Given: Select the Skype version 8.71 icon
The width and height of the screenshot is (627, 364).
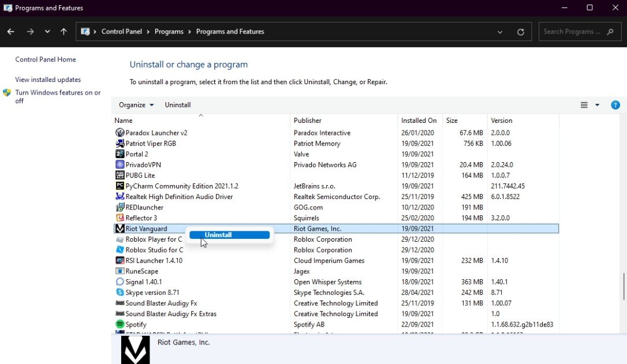Looking at the screenshot, I should point(120,292).
